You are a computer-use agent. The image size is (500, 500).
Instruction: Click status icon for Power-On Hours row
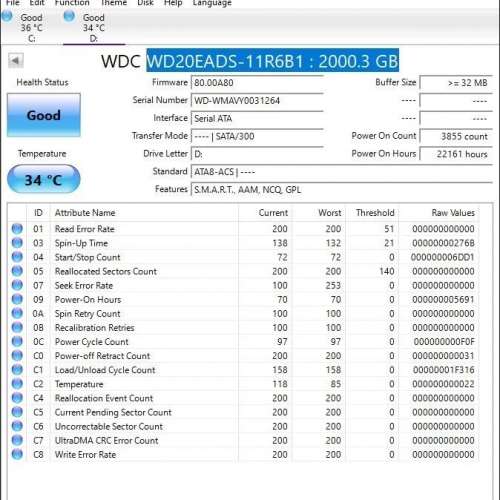(17, 299)
